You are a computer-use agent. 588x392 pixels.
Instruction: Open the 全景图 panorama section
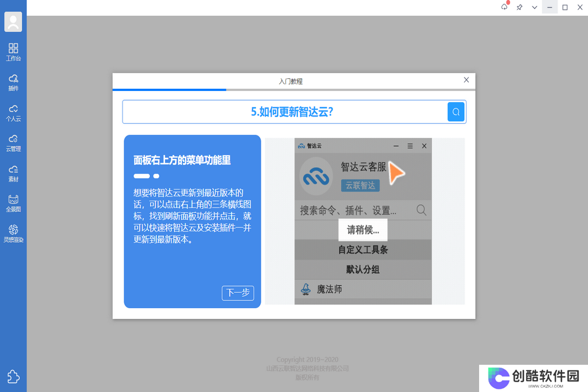[13, 203]
